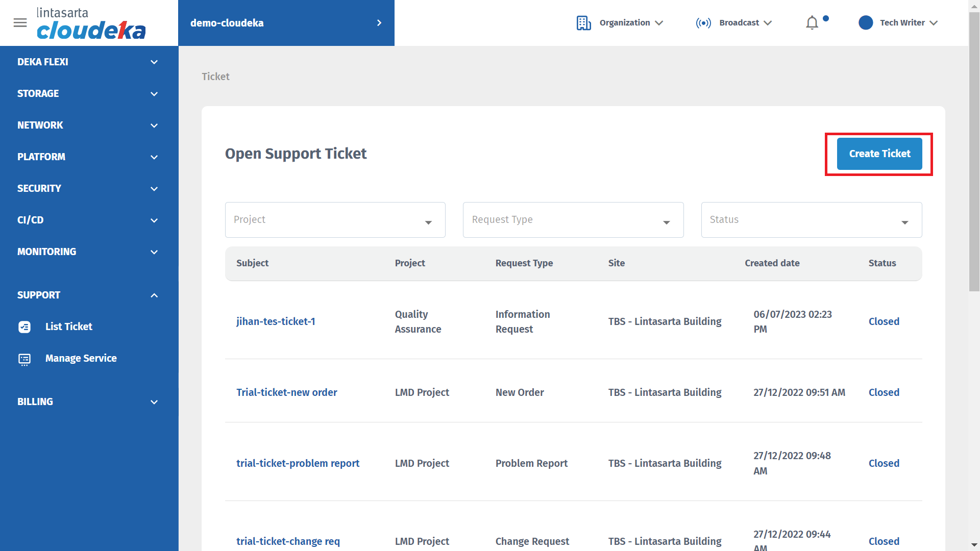The image size is (980, 551).
Task: Click the Broadcast signal icon
Action: tap(703, 23)
